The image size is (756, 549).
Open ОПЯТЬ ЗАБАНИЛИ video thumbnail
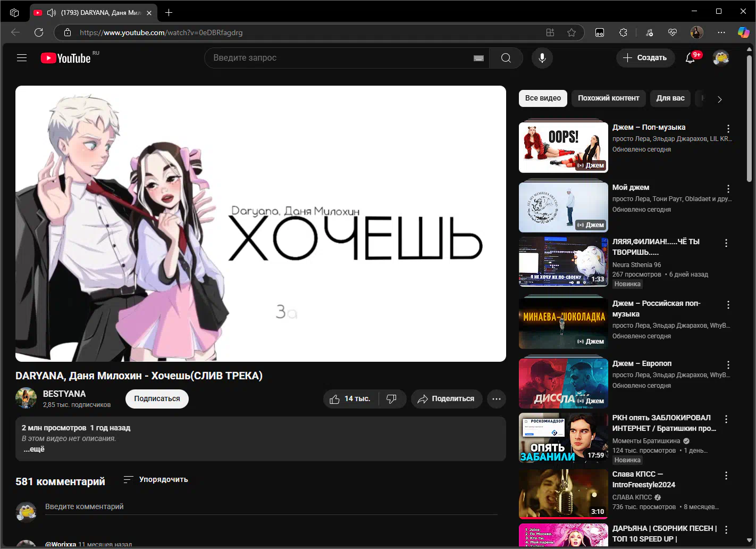[564, 437]
